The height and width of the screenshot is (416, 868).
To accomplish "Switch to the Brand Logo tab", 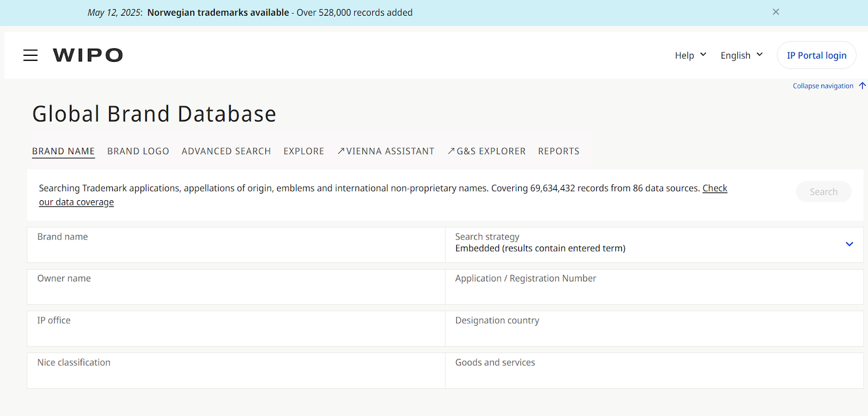I will click(138, 151).
